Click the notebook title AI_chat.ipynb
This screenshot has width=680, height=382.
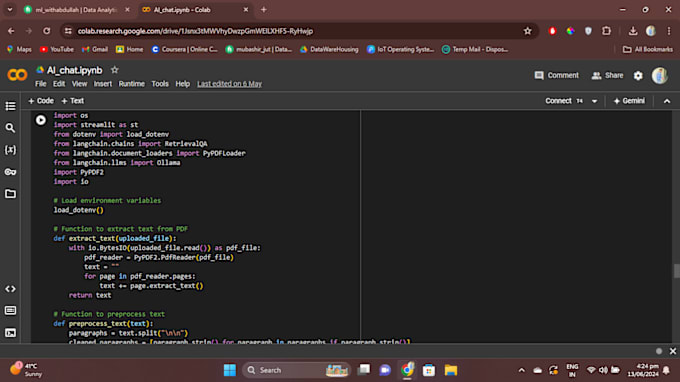tap(75, 70)
